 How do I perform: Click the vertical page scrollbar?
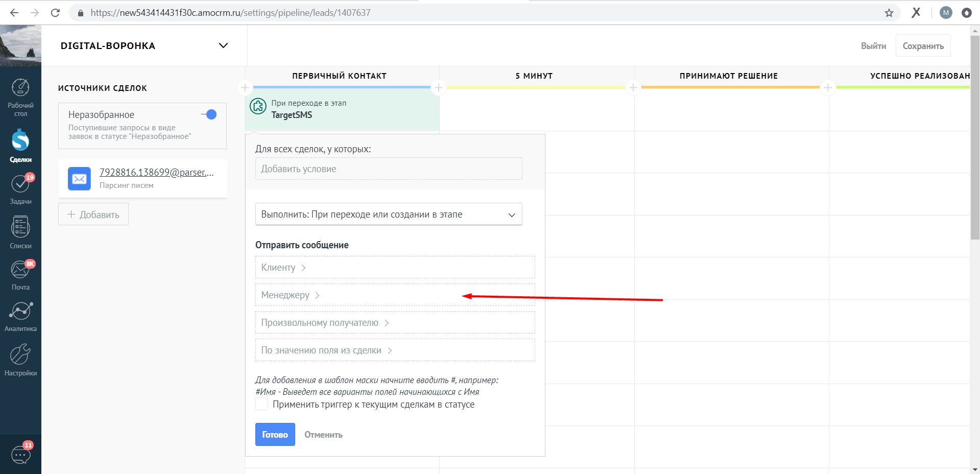[x=975, y=138]
